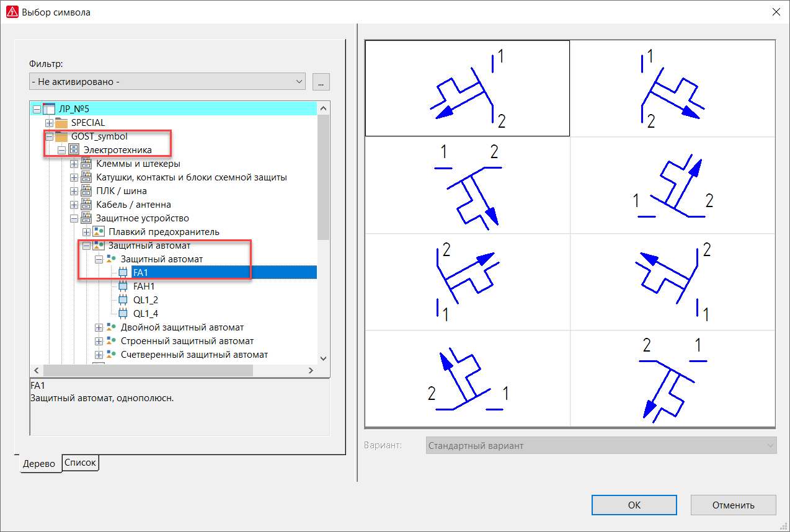The height and width of the screenshot is (532, 790).
Task: Expand the Плавкий предохранитель node
Action: click(x=86, y=232)
